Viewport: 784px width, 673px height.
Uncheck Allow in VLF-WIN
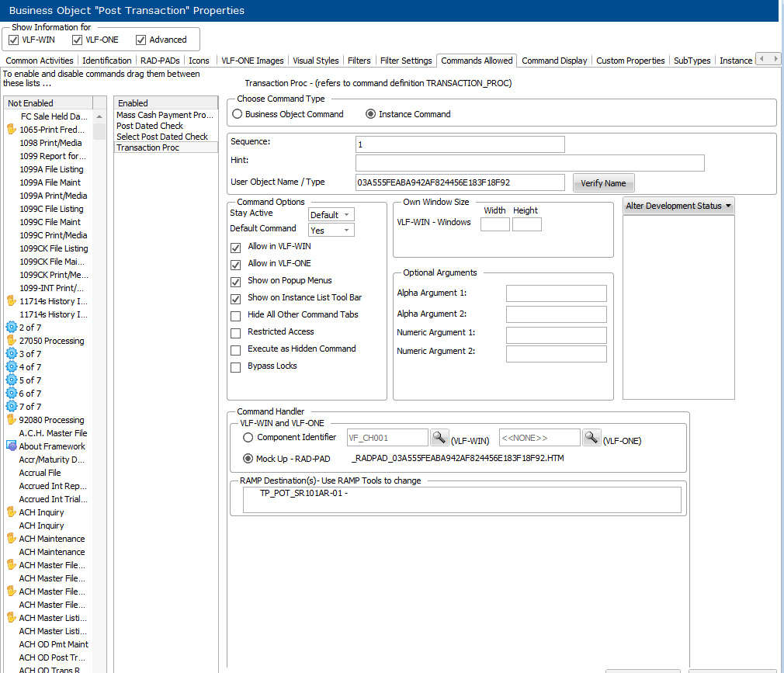(x=235, y=248)
